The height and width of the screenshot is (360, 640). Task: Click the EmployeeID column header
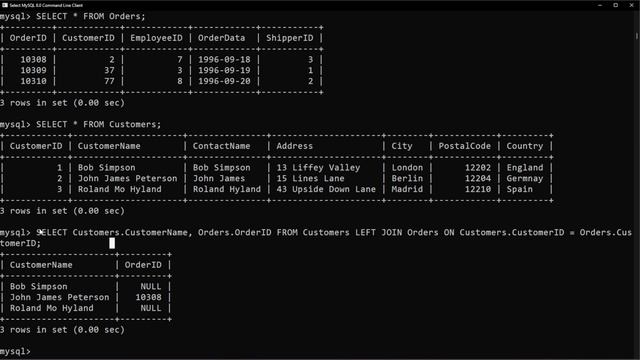click(x=156, y=38)
